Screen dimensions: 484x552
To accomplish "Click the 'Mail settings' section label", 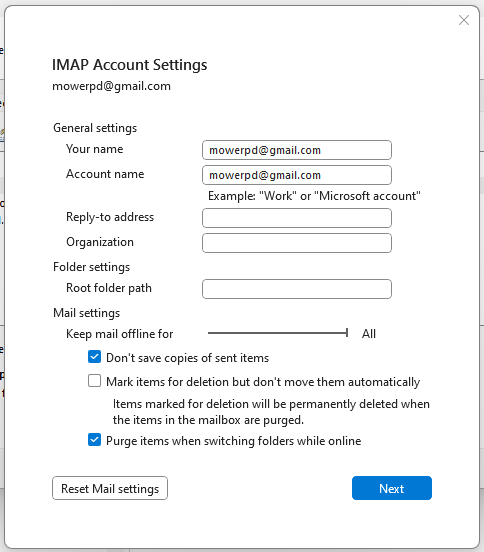I will click(87, 313).
